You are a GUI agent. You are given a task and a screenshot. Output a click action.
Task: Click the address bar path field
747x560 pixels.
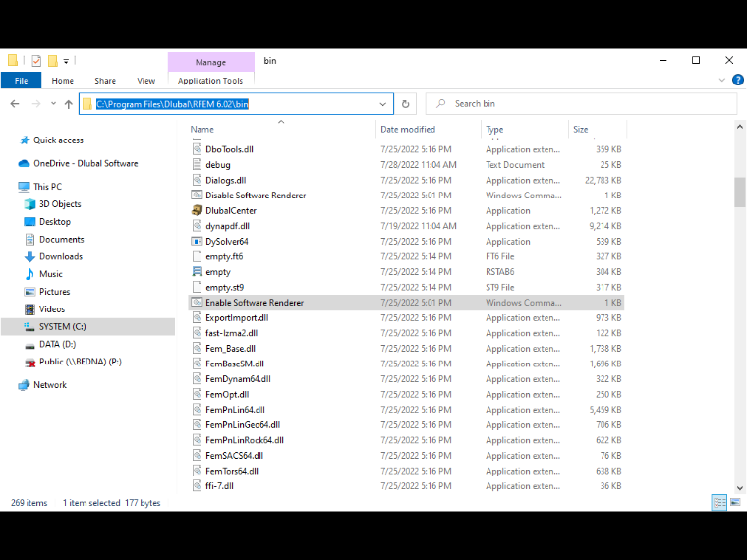(x=234, y=104)
